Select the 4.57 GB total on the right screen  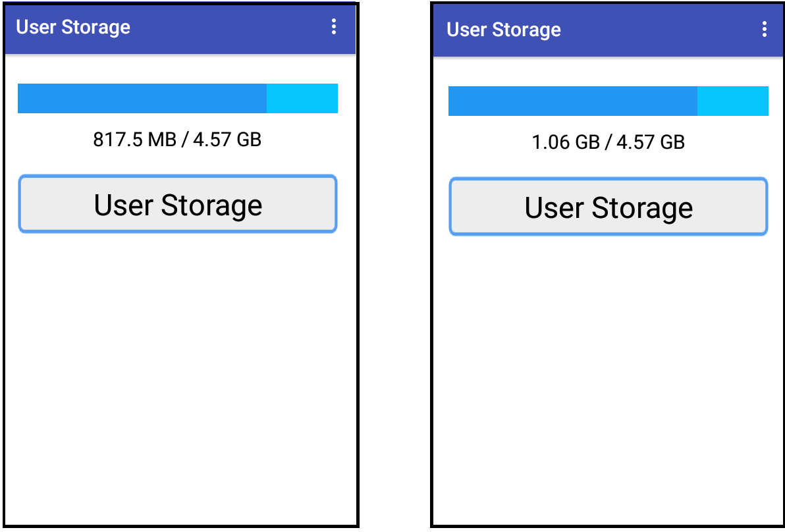pyautogui.click(x=651, y=142)
